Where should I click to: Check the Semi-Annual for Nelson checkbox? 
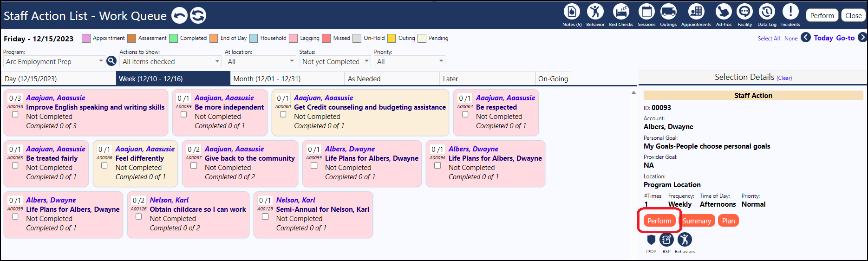265,217
